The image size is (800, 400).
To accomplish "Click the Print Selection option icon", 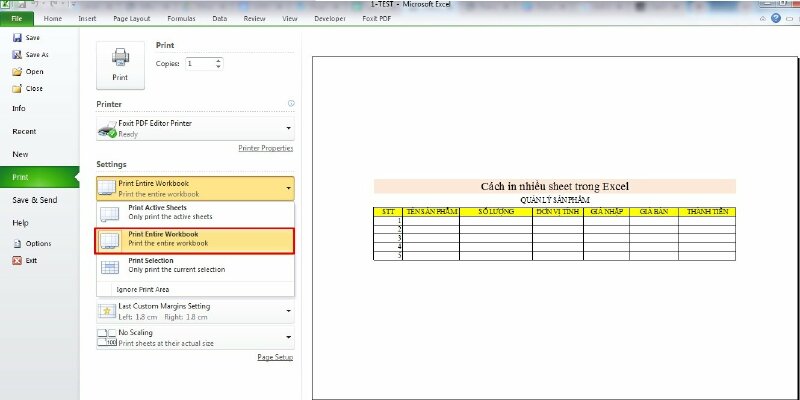I will pos(110,267).
